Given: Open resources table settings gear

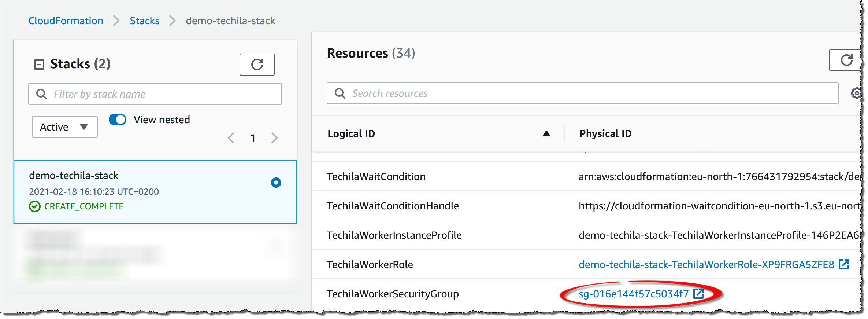Looking at the screenshot, I should [x=856, y=93].
